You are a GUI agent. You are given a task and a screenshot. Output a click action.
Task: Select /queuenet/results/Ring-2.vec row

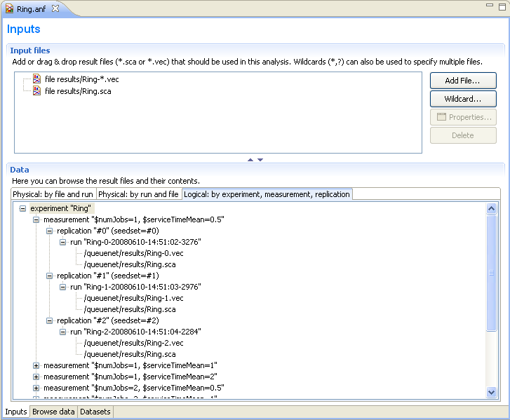click(134, 343)
